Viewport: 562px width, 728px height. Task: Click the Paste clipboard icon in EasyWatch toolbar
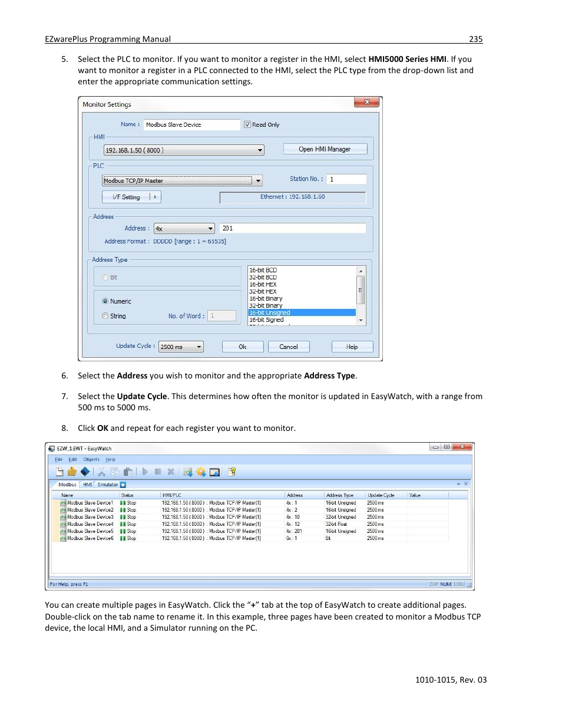[128, 472]
